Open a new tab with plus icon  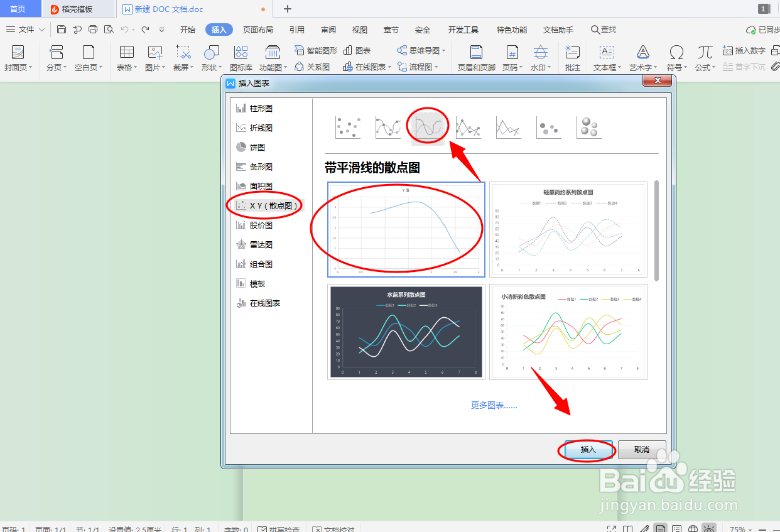coord(288,9)
